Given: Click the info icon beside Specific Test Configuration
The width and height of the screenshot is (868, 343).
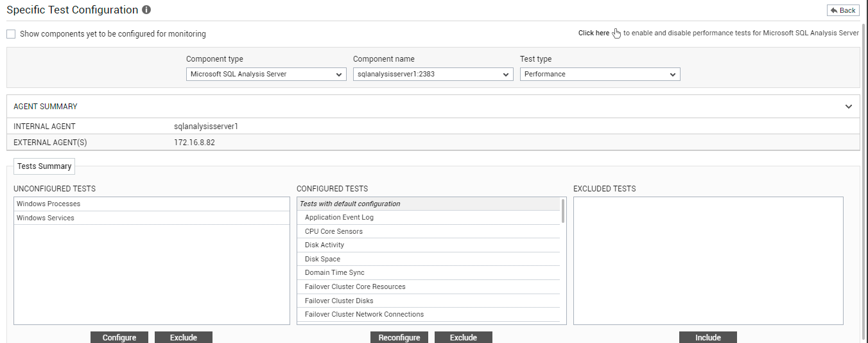Looking at the screenshot, I should tap(146, 10).
